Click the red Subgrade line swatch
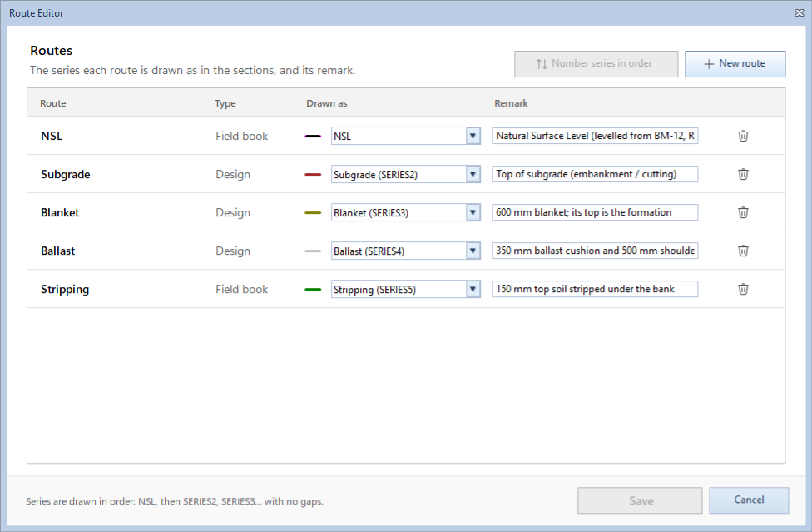The width and height of the screenshot is (812, 532). click(313, 175)
